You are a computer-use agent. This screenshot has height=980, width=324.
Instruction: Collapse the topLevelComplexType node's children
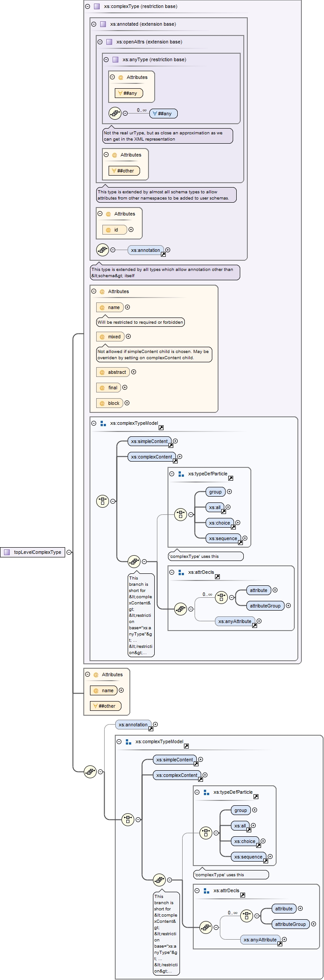pos(69,552)
